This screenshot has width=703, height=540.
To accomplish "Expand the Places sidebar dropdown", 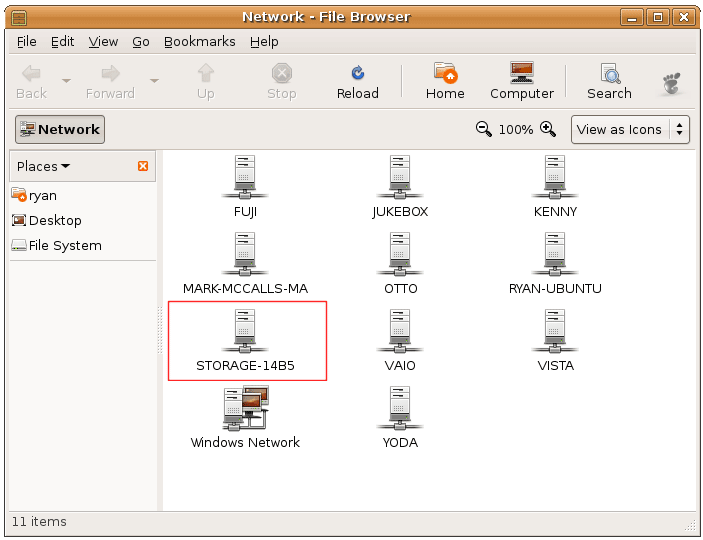I will 44,166.
